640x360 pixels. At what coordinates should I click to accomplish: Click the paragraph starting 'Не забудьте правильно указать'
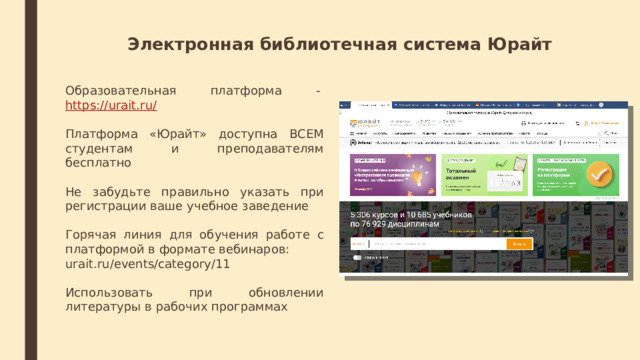194,199
